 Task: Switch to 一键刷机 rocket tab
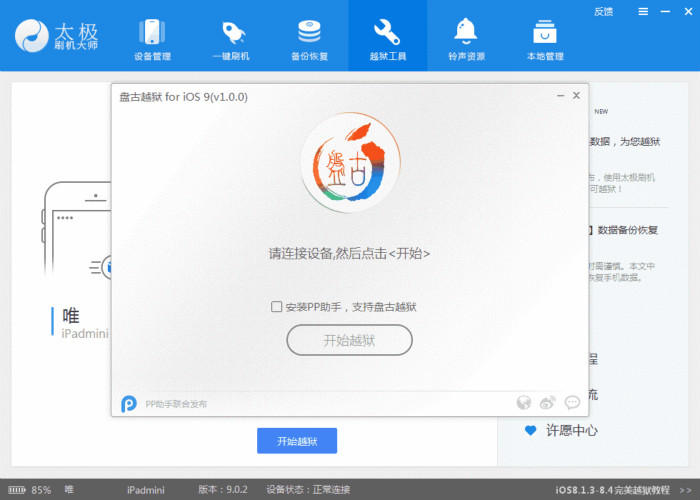pos(231,38)
